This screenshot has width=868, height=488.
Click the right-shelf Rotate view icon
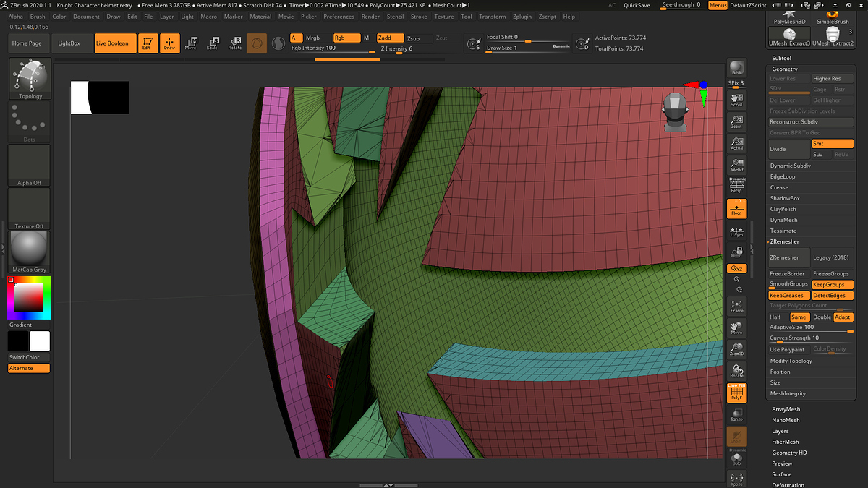(x=736, y=371)
